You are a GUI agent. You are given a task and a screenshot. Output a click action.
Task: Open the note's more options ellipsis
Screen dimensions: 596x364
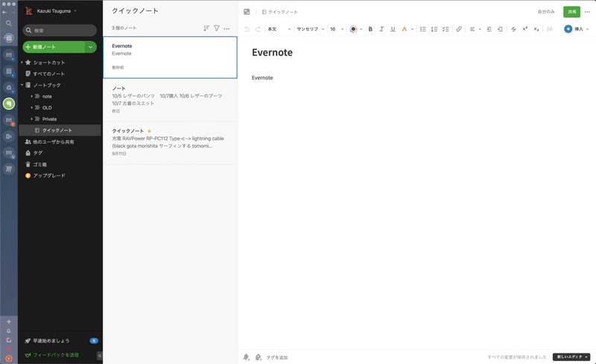tap(587, 12)
